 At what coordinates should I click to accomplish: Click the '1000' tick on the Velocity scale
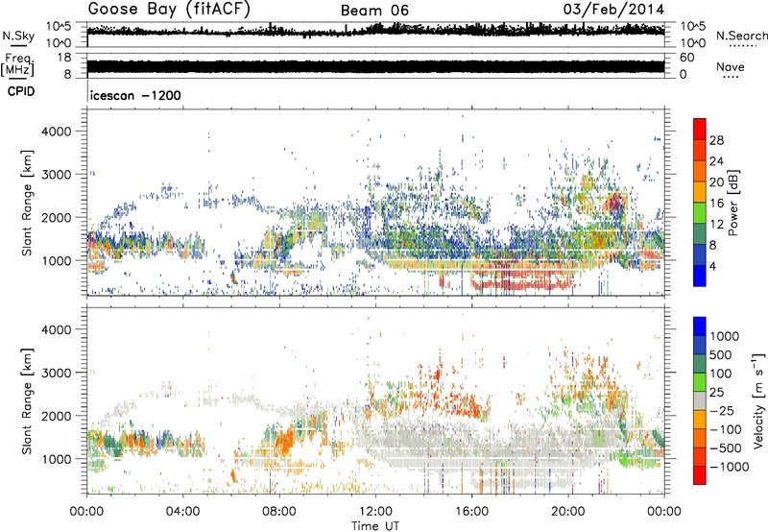point(725,336)
